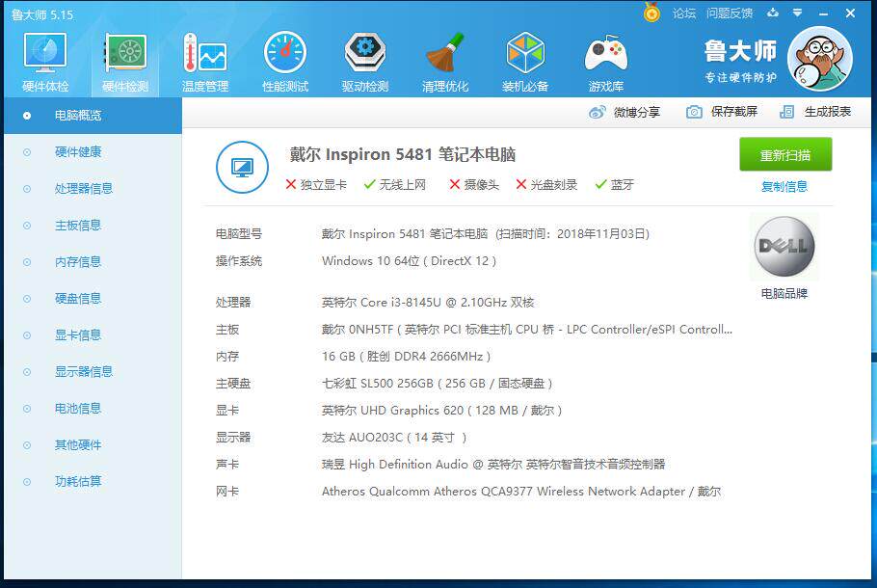Screen dimensions: 877x588
Task: Click the 复制信息 copy info link
Action: tap(784, 186)
